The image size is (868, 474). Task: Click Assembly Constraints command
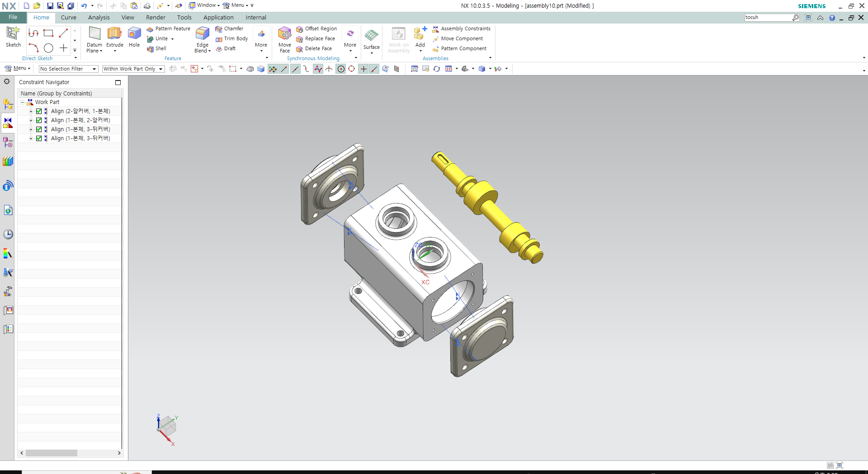[x=461, y=29]
